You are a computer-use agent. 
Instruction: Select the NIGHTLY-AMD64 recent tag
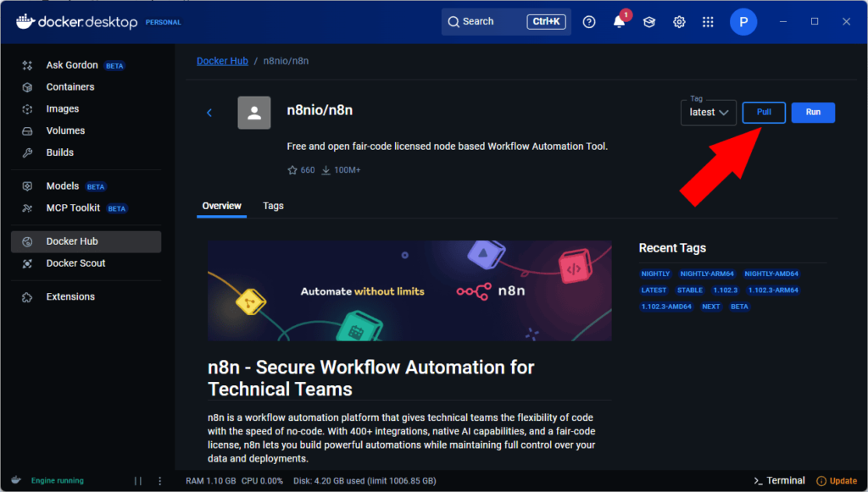click(771, 274)
